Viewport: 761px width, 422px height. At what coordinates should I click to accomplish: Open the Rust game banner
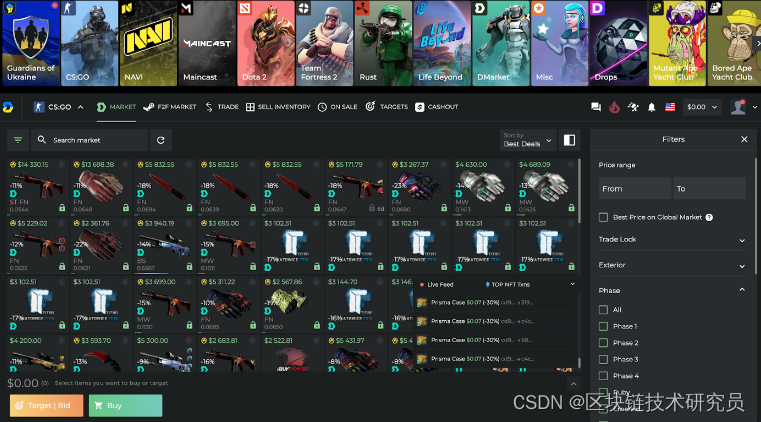(383, 43)
